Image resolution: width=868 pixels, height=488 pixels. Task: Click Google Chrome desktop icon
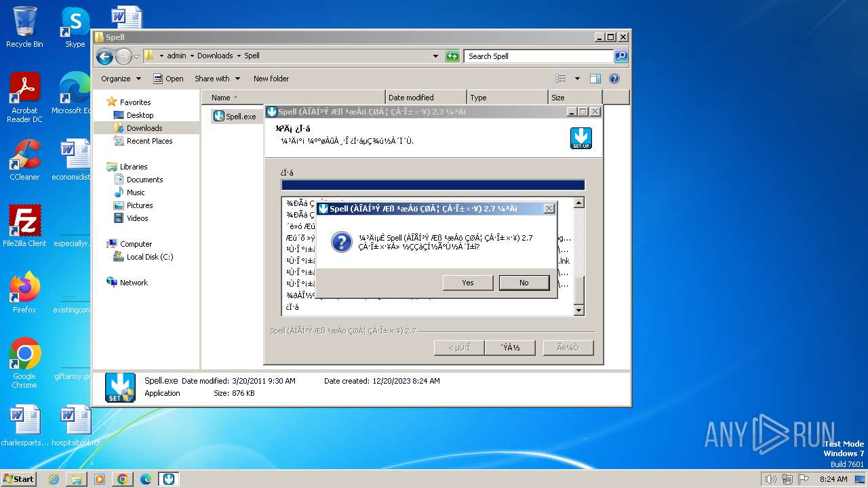(x=24, y=363)
